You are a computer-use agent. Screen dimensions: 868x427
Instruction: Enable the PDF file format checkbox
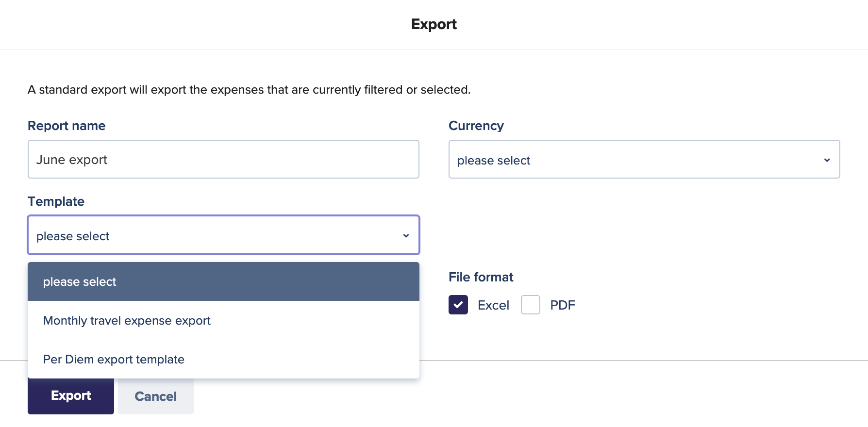pyautogui.click(x=530, y=305)
